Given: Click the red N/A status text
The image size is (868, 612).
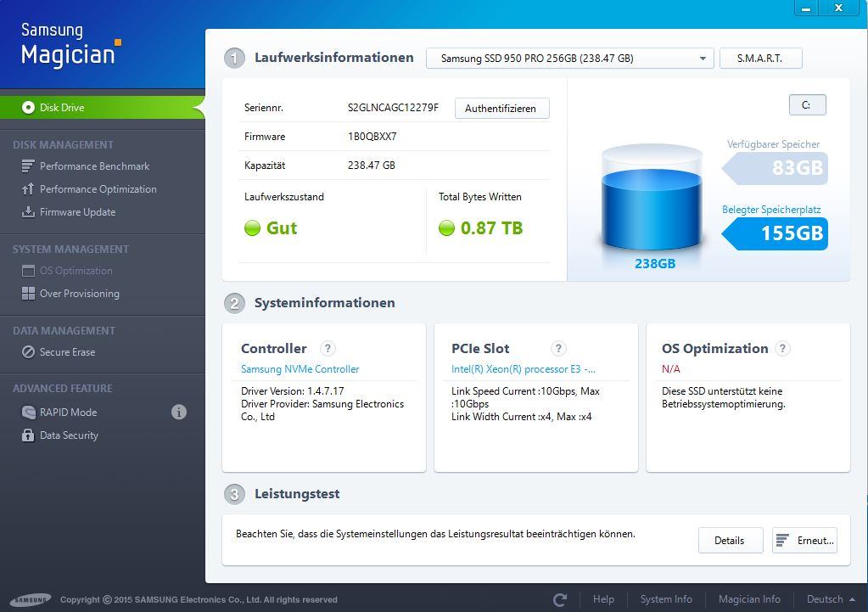Looking at the screenshot, I should [x=671, y=369].
